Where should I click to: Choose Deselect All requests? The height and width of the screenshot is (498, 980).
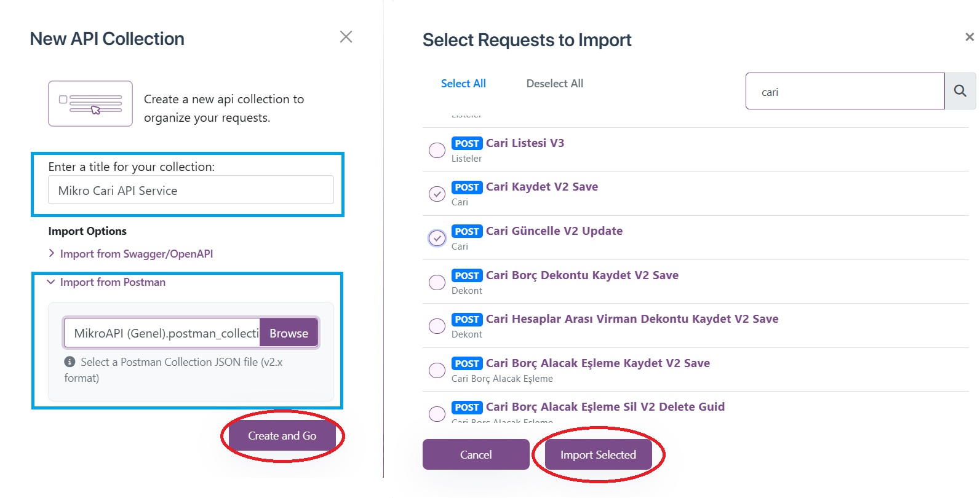(555, 84)
